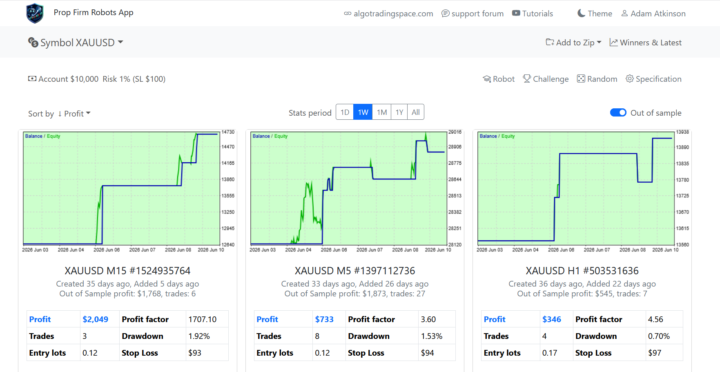Click the Prop Firm Robots shield logo
Viewport: 720px width, 372px height.
click(x=34, y=13)
